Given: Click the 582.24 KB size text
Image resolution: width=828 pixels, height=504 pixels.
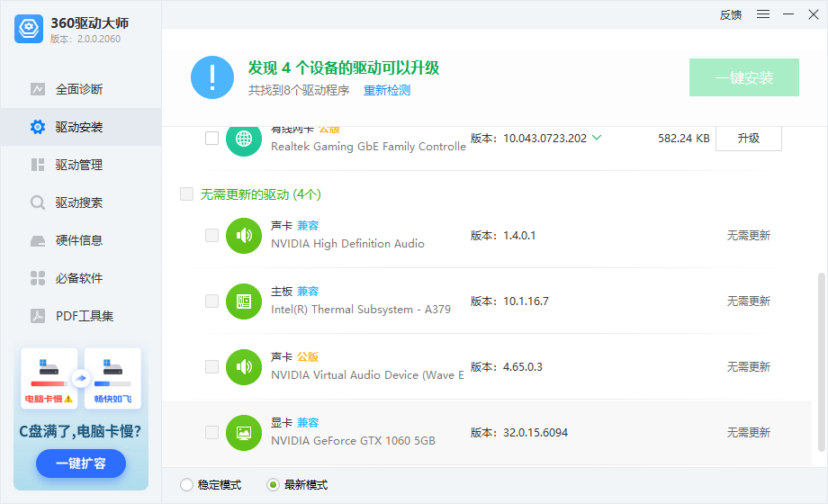Looking at the screenshot, I should 684,139.
